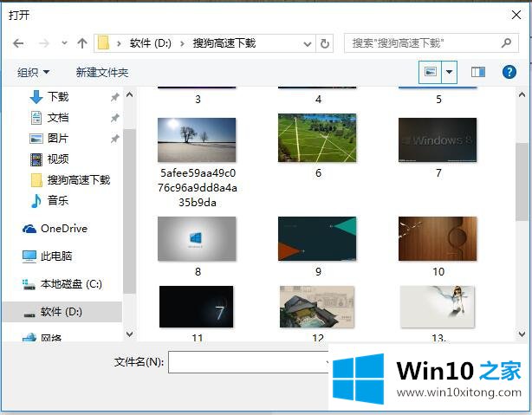
Task: Click the file list scrollbar thumb
Action: (522, 182)
